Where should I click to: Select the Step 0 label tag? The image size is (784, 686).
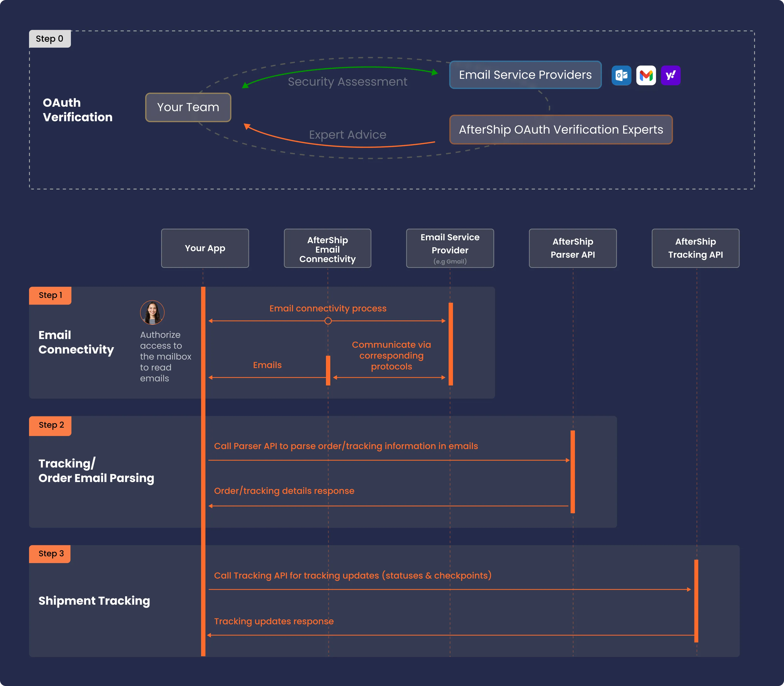coord(50,39)
